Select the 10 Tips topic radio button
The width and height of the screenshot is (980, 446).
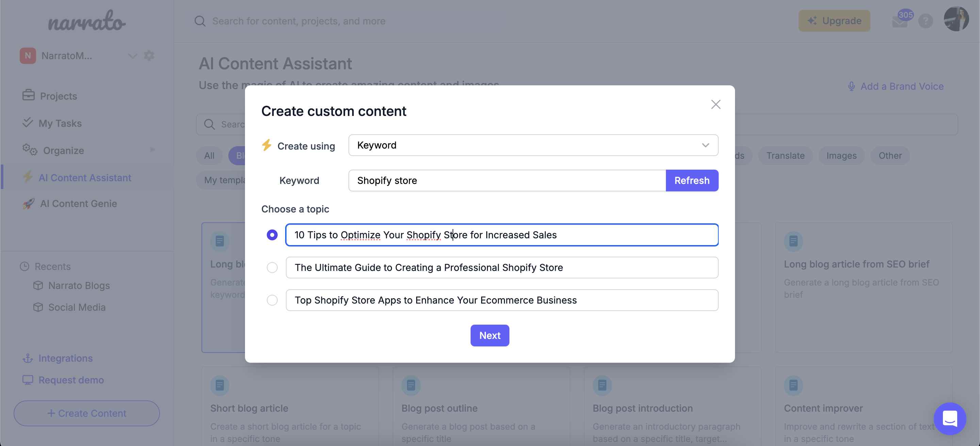[x=272, y=235]
